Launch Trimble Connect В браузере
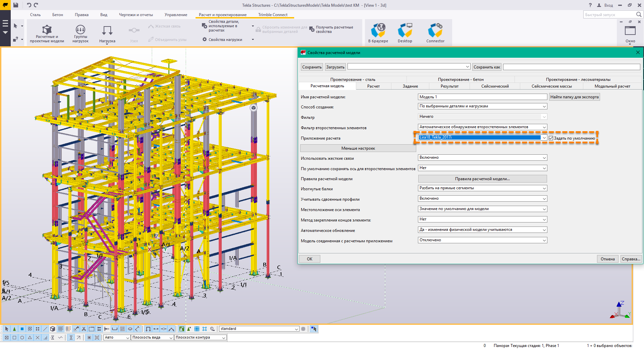644x349 pixels. pyautogui.click(x=378, y=33)
